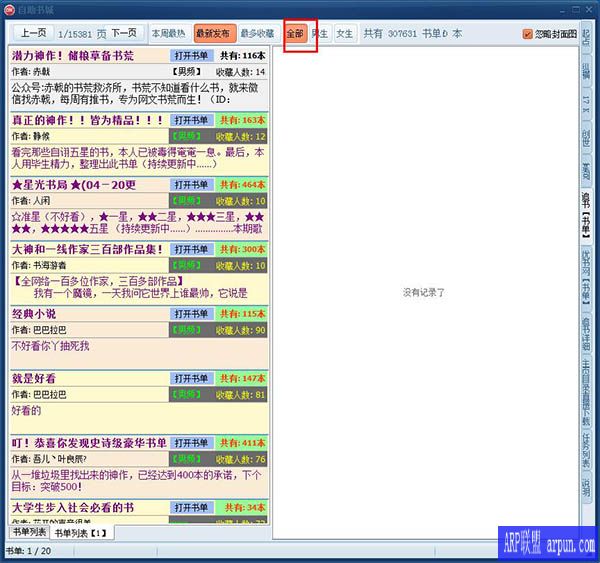Open the 说明 side tab

pyautogui.click(x=585, y=487)
